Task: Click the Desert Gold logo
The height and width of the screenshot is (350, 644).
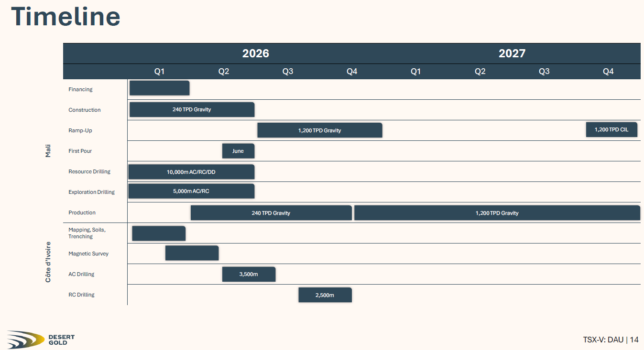Action: (41, 339)
